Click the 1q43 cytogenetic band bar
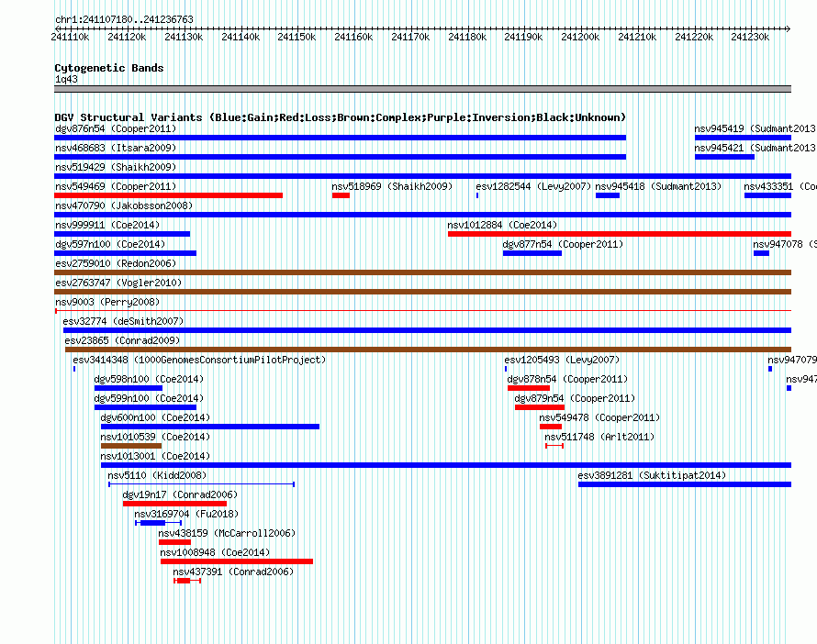This screenshot has width=817, height=644. coord(422,89)
